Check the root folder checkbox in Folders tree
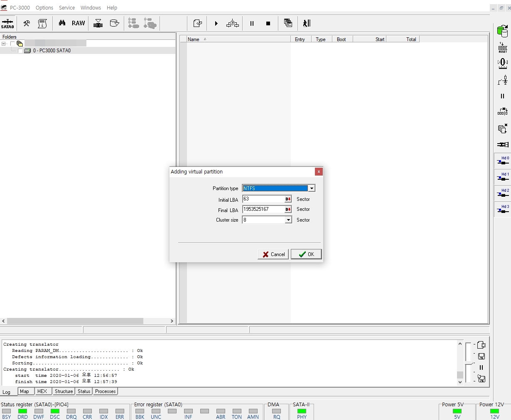The width and height of the screenshot is (511, 420). coord(12,44)
